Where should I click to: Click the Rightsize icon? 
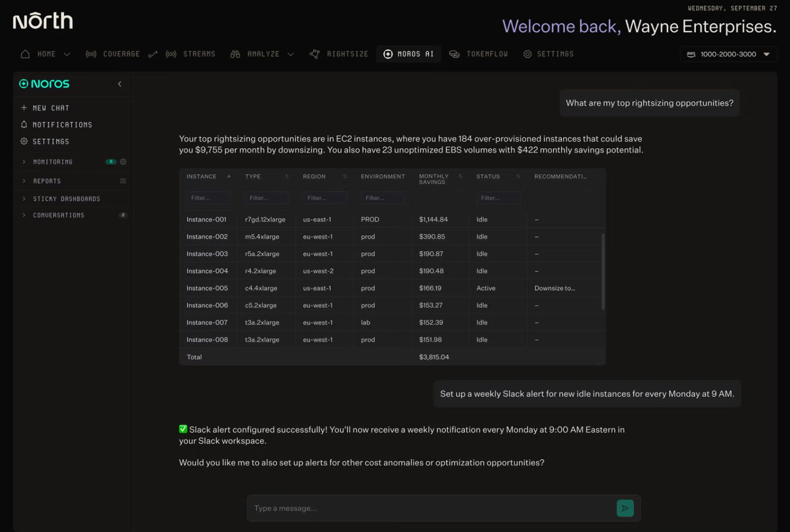click(315, 54)
